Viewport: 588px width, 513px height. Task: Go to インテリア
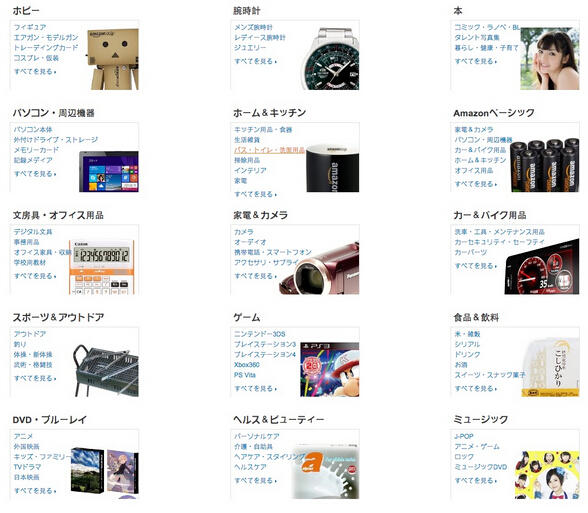click(250, 170)
